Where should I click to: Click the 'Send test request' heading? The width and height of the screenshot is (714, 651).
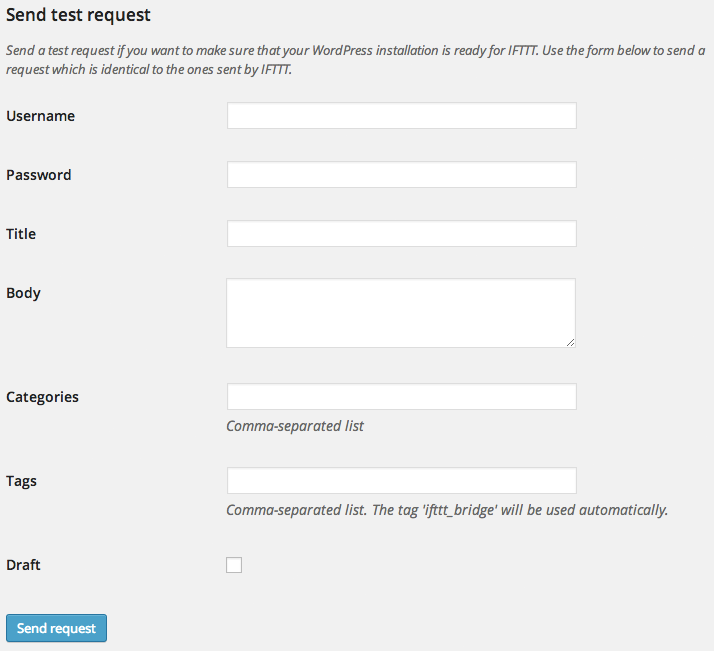point(78,16)
